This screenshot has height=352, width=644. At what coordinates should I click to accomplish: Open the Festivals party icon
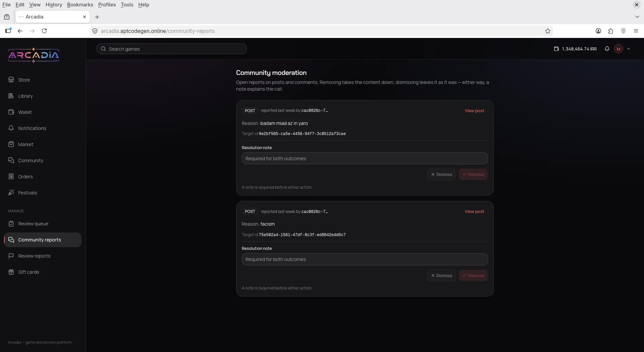click(x=11, y=192)
